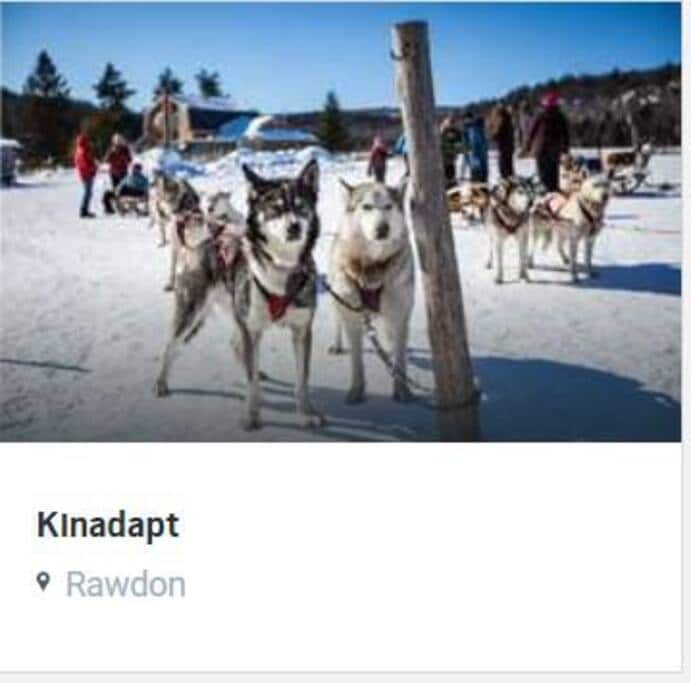Click the person in the red jacket

[x=85, y=175]
